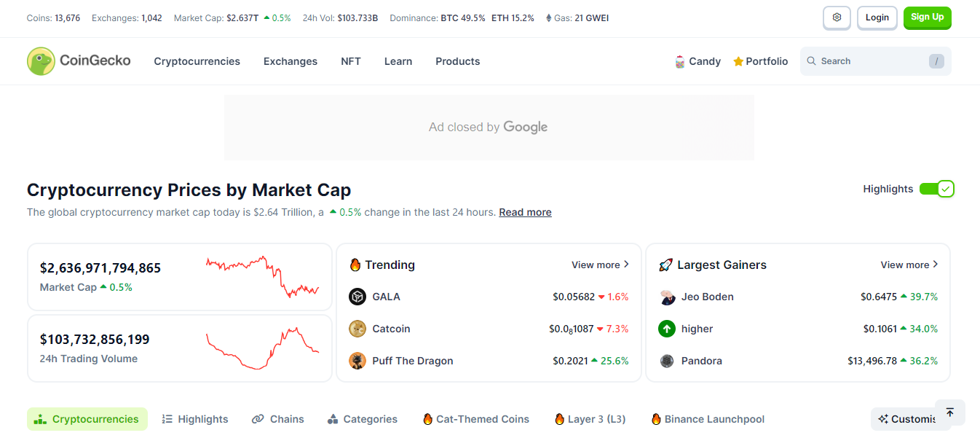Open the Binance Launchpool tab

pos(708,419)
